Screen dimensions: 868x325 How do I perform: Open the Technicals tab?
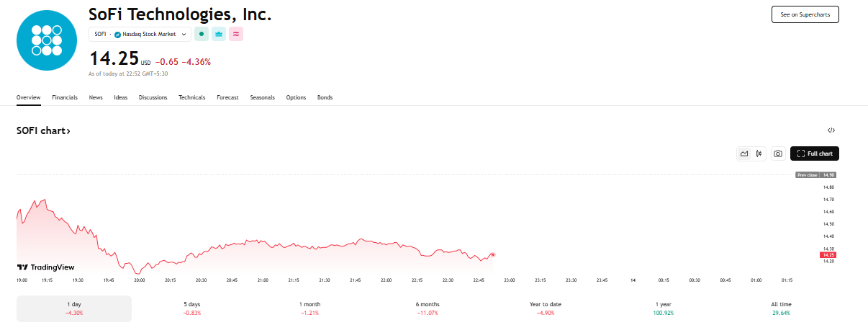192,97
